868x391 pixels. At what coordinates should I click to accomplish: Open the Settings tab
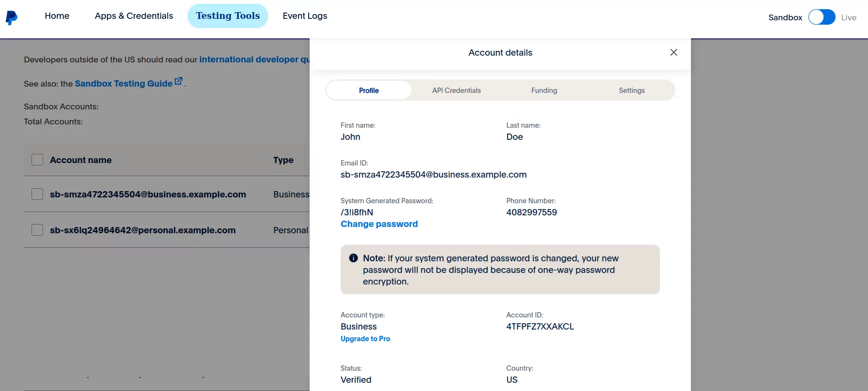[632, 90]
